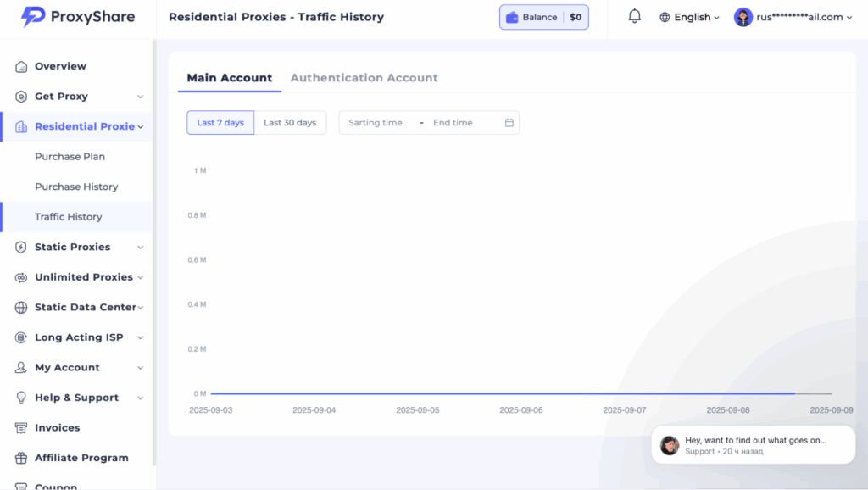Open the Overview menu item
Image resolution: width=868 pixels, height=490 pixels.
point(76,66)
